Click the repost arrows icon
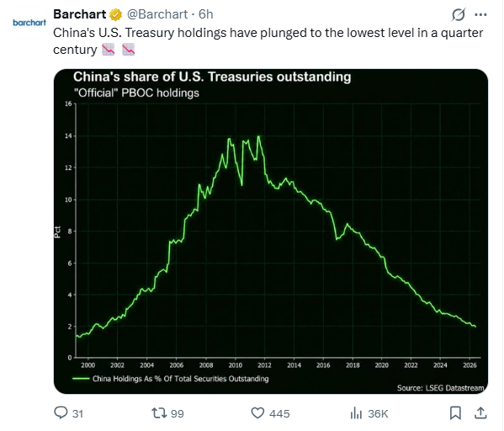This screenshot has height=431, width=504. pos(159,413)
